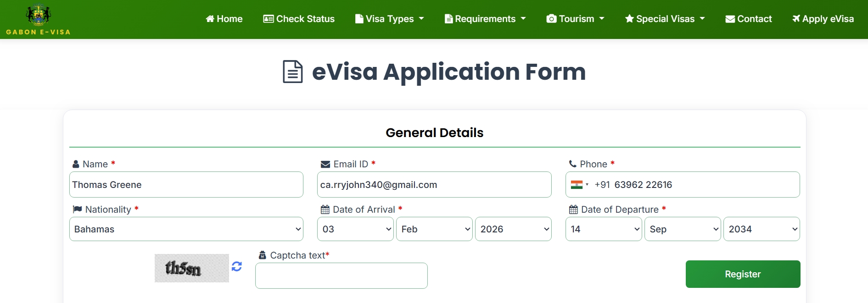Open the departure year dropdown showing 2034
The width and height of the screenshot is (868, 303).
(761, 229)
